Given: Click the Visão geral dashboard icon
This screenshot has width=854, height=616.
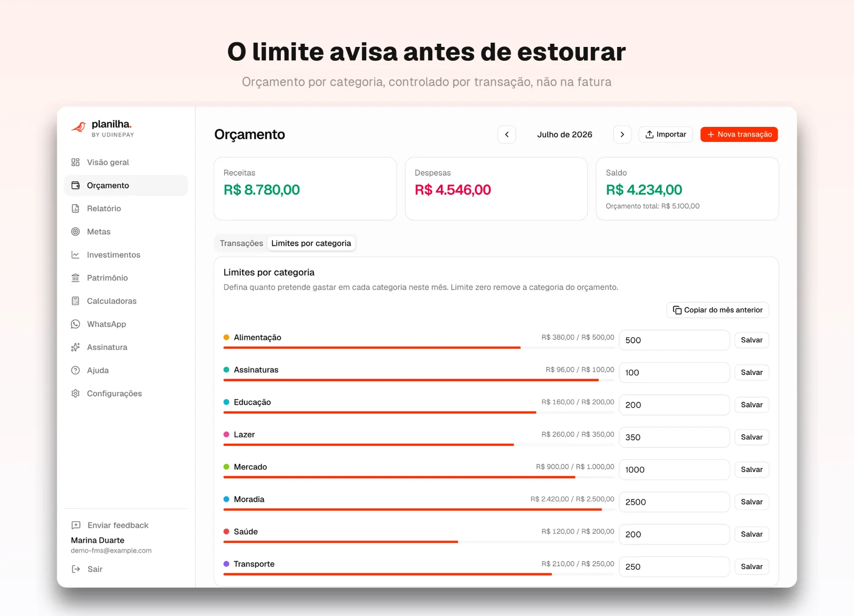Looking at the screenshot, I should 76,162.
